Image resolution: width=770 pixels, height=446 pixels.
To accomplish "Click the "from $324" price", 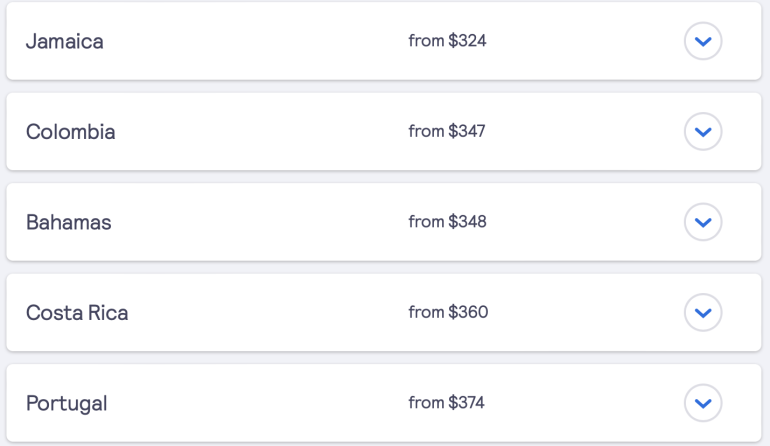I will click(447, 41).
